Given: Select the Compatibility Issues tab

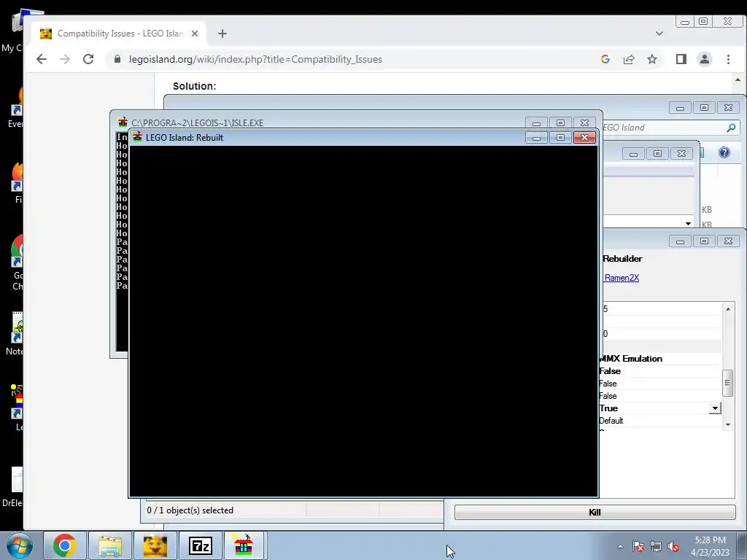Looking at the screenshot, I should (x=119, y=34).
